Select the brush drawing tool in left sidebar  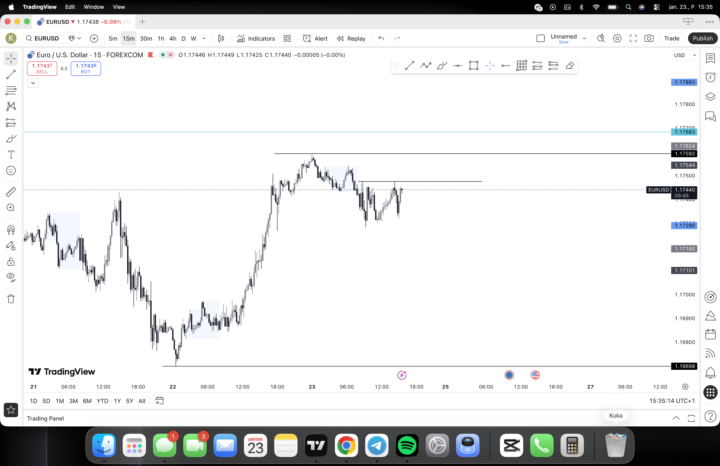(x=11, y=139)
